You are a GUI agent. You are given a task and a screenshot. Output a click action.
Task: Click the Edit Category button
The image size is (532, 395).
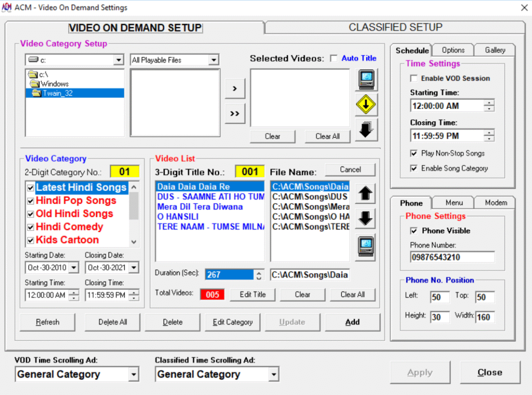(x=232, y=322)
